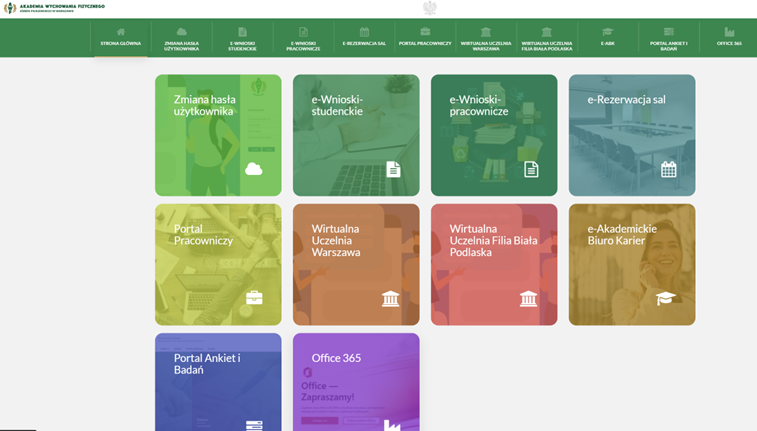Screen dimensions: 757x431
Task: Click server icon on Portal Ankiet i Badań card
Action: 254,426
